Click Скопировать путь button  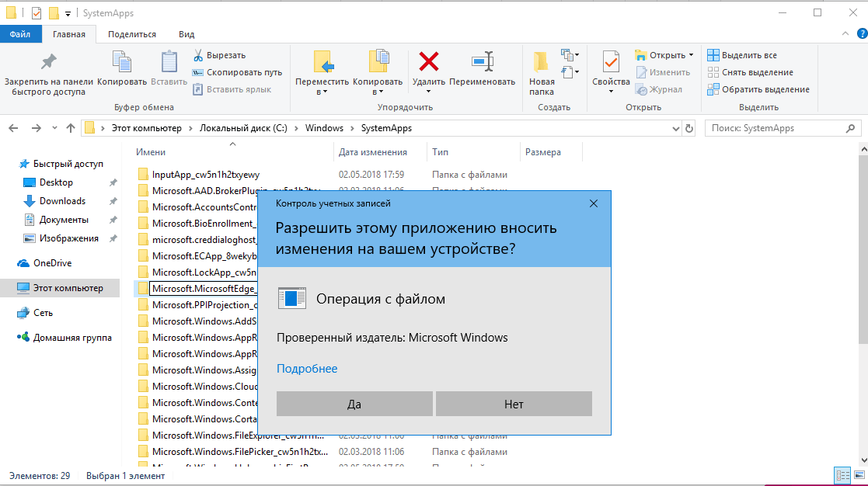coord(237,72)
